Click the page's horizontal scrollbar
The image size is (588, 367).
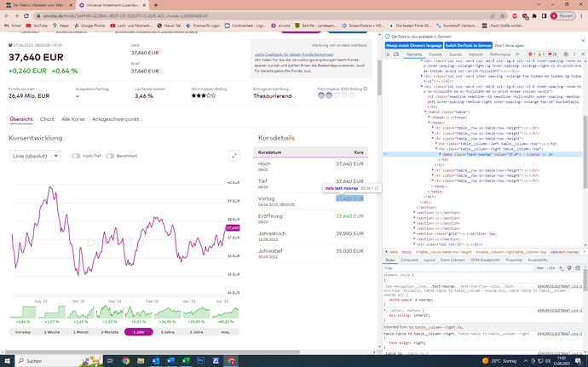(x=152, y=352)
